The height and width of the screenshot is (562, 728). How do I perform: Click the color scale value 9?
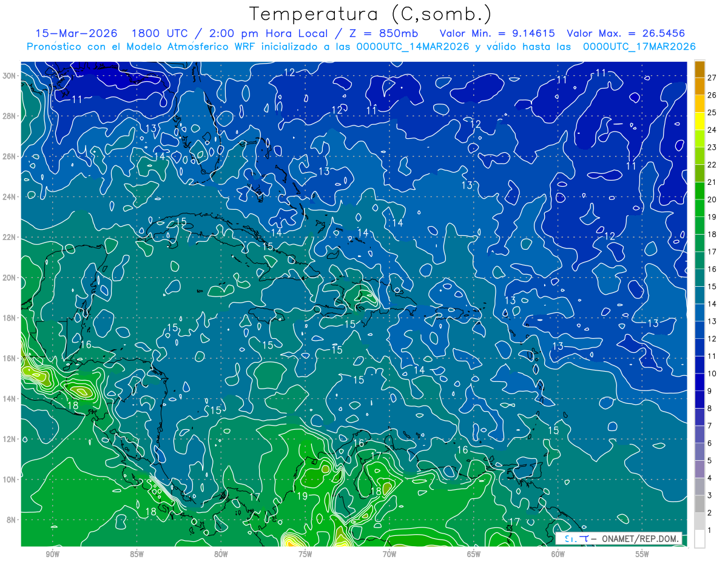tap(710, 391)
